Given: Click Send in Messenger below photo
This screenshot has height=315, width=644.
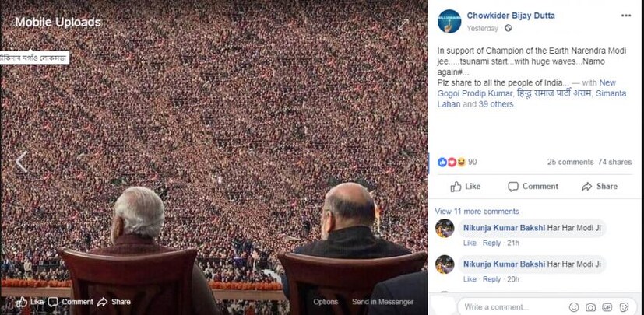Looking at the screenshot, I should (382, 302).
